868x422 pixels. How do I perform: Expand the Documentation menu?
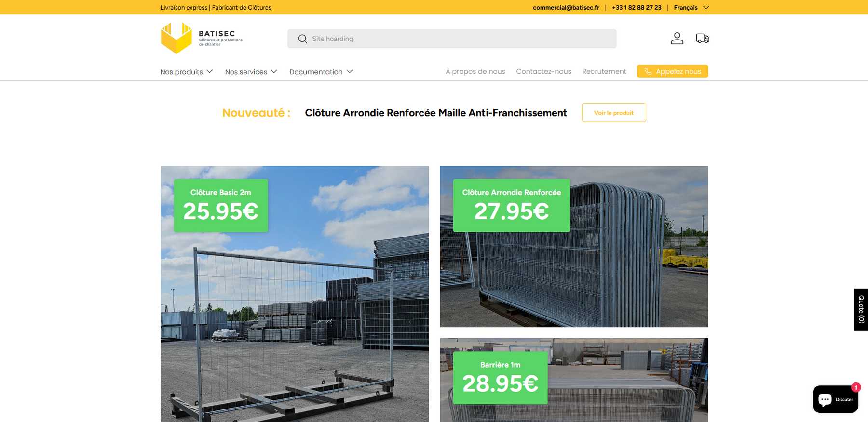tap(321, 72)
